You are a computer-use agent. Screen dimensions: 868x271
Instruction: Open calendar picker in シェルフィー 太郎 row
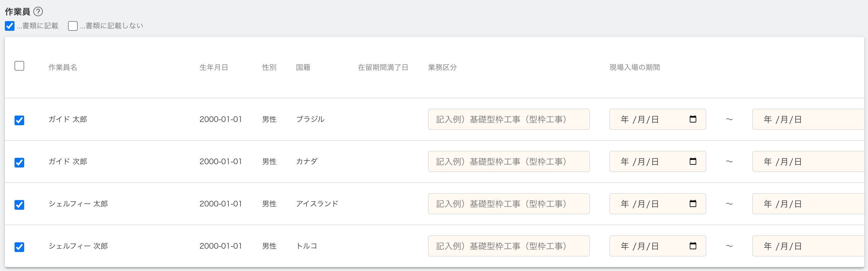[x=693, y=204]
